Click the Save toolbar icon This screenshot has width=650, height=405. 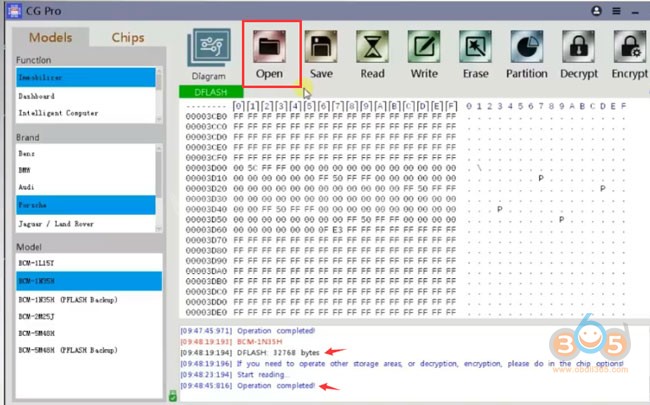pyautogui.click(x=321, y=46)
